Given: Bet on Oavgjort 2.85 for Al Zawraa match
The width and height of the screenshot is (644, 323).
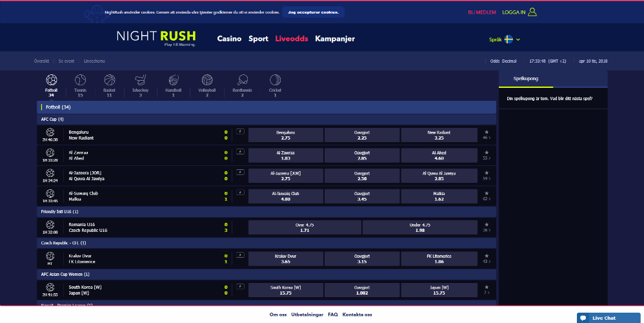Looking at the screenshot, I should 362,155.
